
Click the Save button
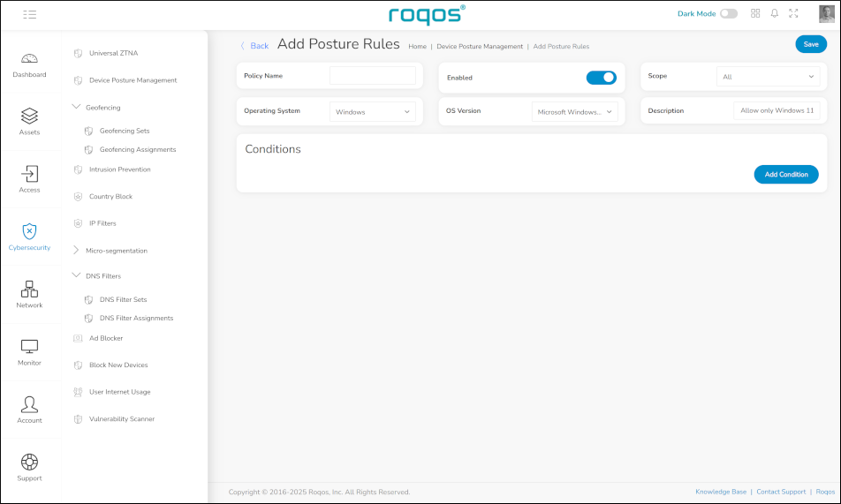pos(810,44)
